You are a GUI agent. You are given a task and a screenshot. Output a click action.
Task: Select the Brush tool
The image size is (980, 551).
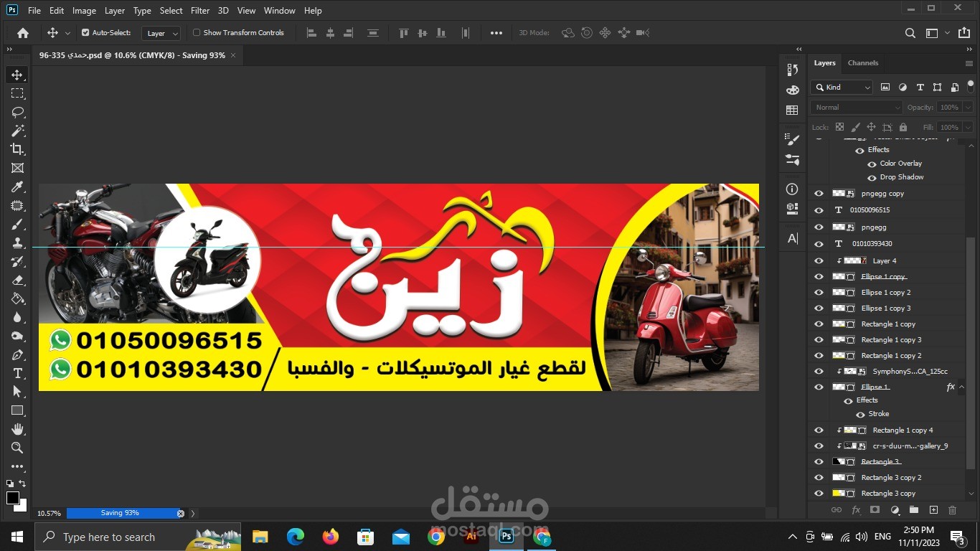[17, 224]
